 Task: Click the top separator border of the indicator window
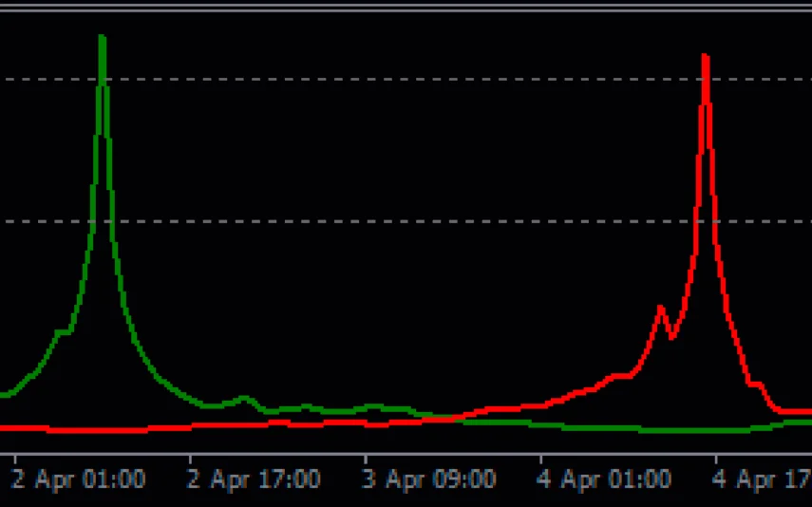(406, 9)
